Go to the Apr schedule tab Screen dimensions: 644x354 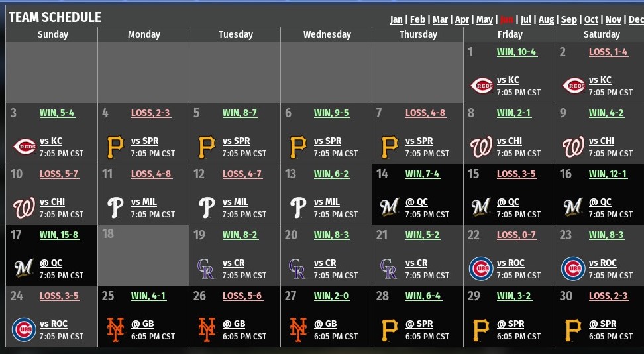pos(462,20)
